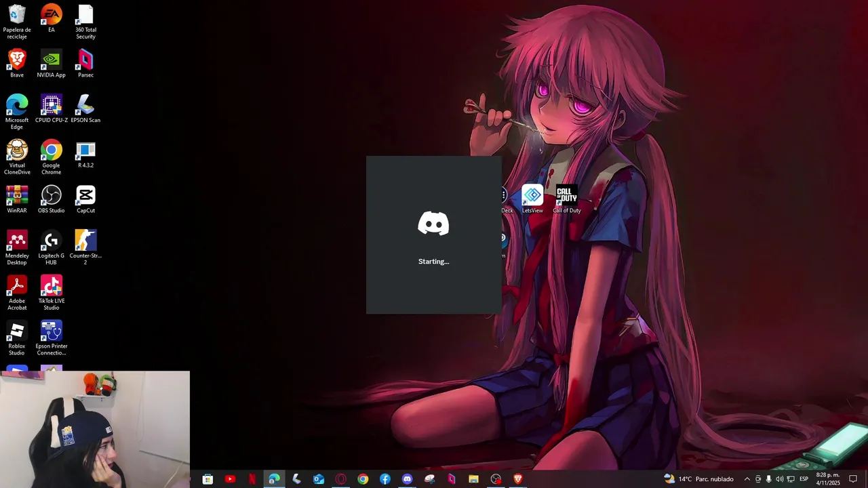Open Netflix from the taskbar
The width and height of the screenshot is (868, 488).
click(252, 479)
